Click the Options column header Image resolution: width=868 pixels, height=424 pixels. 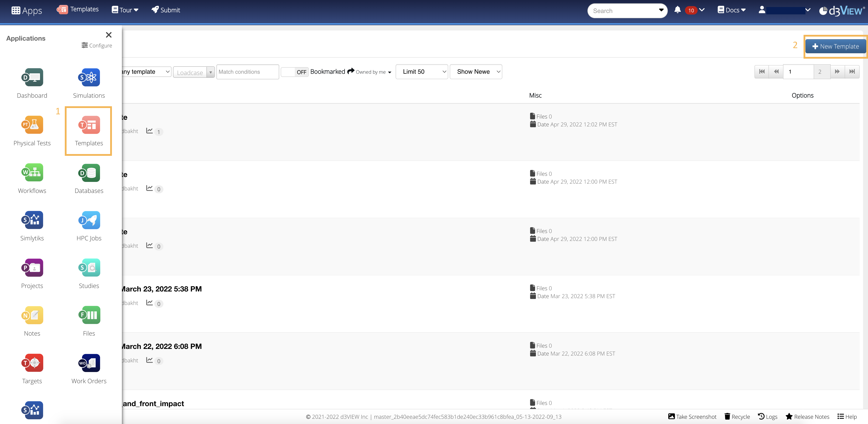(x=802, y=95)
